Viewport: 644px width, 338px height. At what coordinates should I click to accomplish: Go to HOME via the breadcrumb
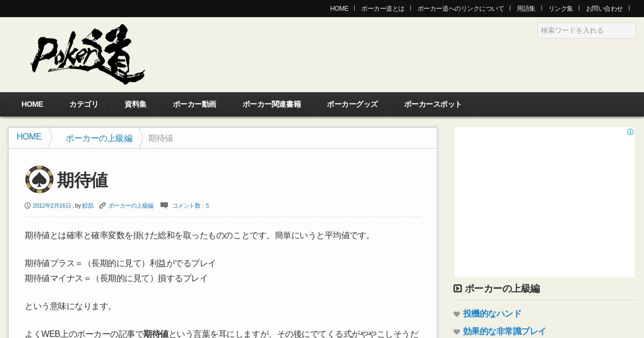[x=29, y=137]
